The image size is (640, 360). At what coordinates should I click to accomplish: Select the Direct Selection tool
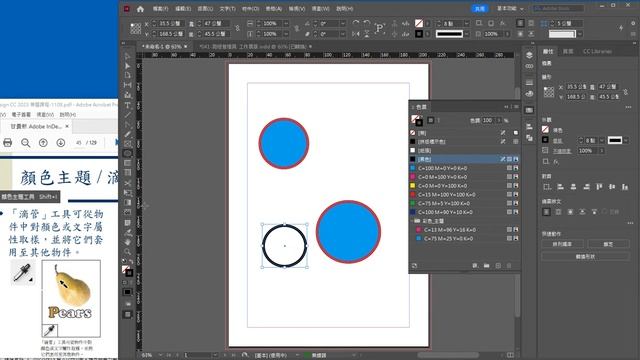point(127,66)
